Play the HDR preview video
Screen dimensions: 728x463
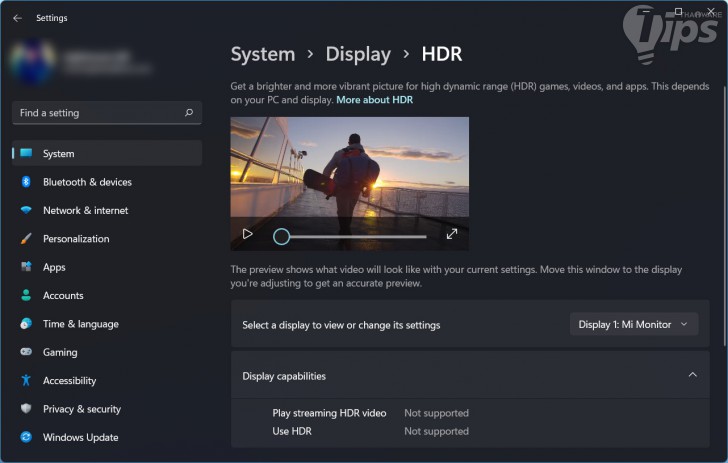coord(247,234)
